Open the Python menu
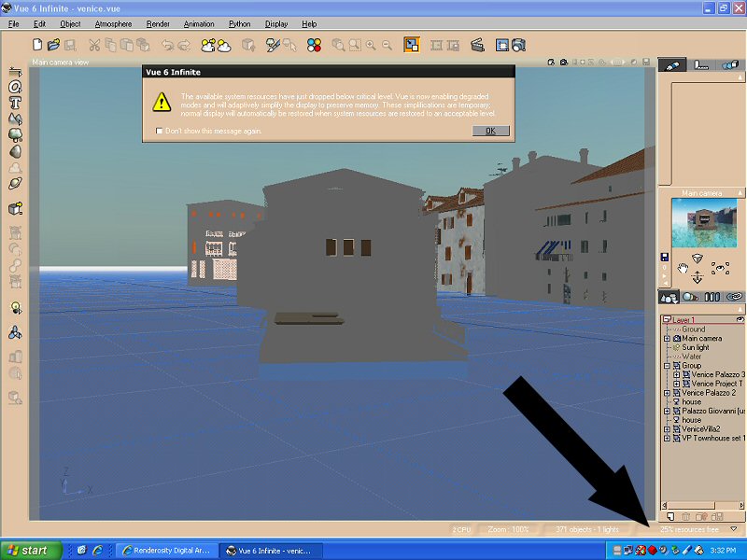This screenshot has width=747, height=560. pyautogui.click(x=239, y=24)
